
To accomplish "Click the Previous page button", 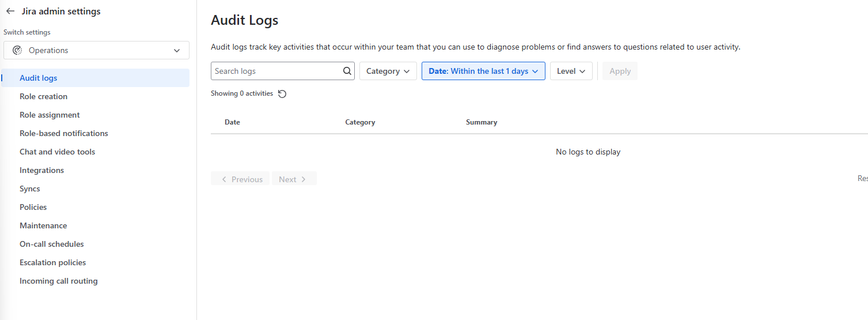I will [x=241, y=179].
